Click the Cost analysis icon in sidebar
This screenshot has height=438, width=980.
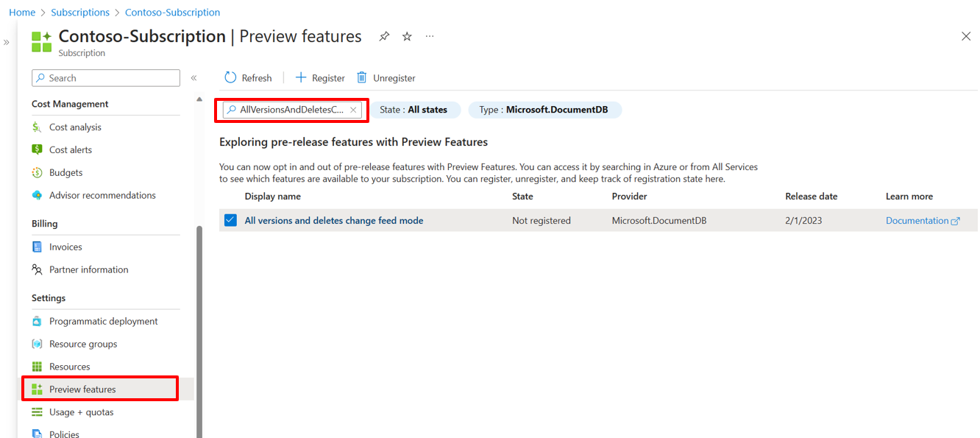37,127
